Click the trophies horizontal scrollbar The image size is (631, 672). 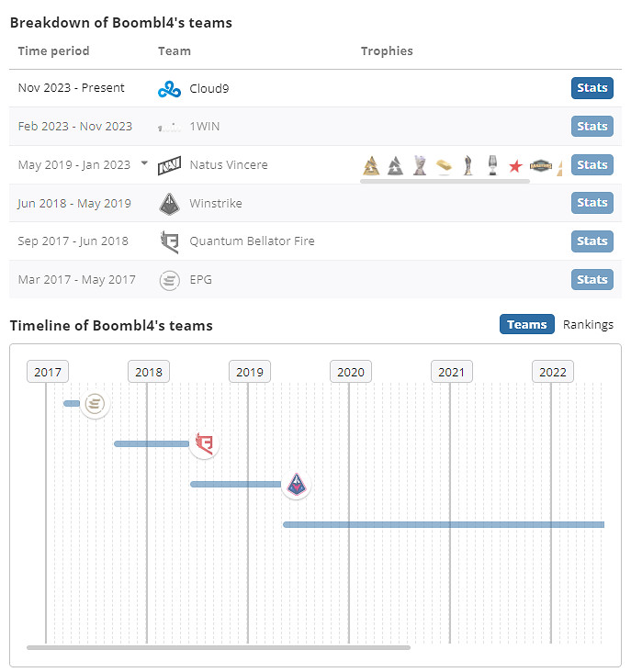[445, 181]
